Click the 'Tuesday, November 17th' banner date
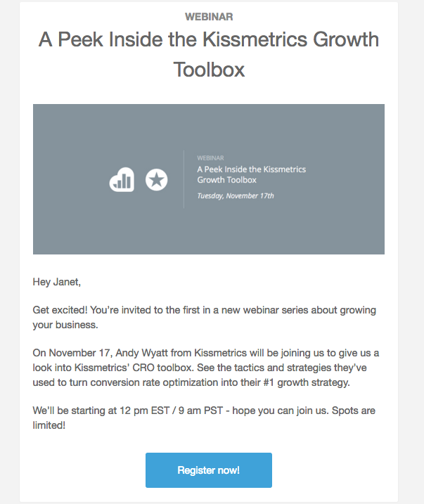The width and height of the screenshot is (424, 504). tap(235, 195)
